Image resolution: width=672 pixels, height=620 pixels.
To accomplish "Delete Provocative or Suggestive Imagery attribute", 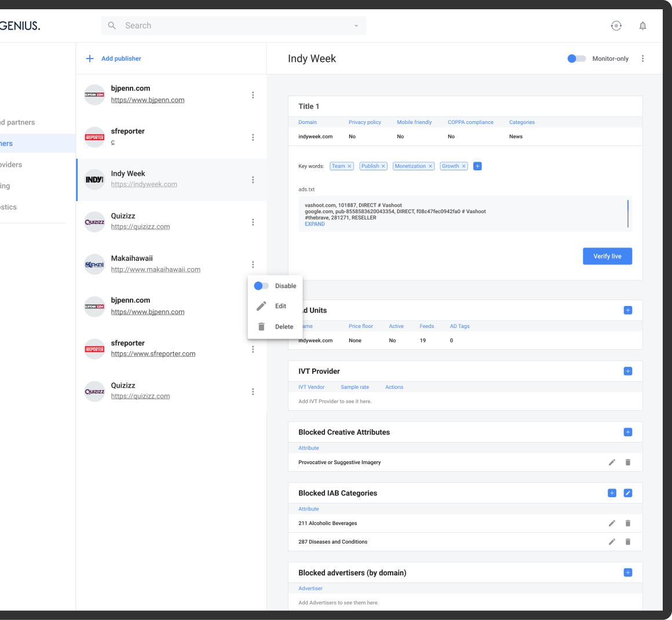I will (628, 462).
